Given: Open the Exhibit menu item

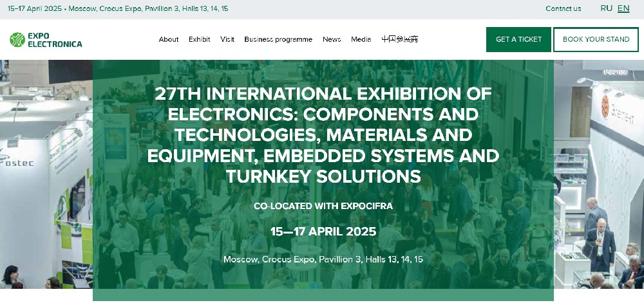Looking at the screenshot, I should (200, 39).
